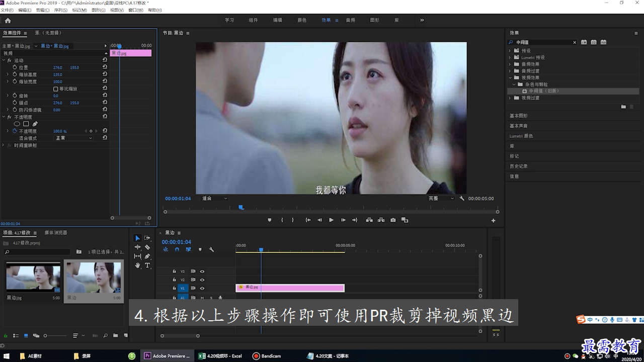Filter by 32-bit color effects icon

coord(594,42)
